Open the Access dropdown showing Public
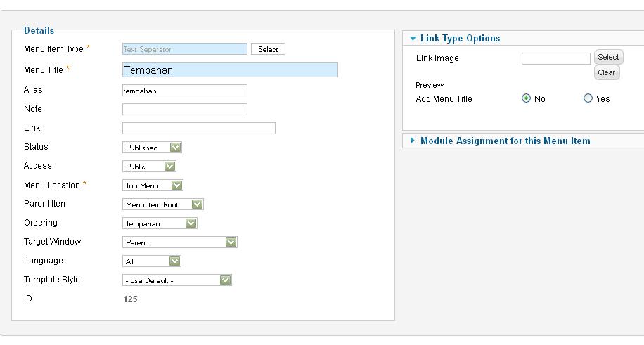 149,167
